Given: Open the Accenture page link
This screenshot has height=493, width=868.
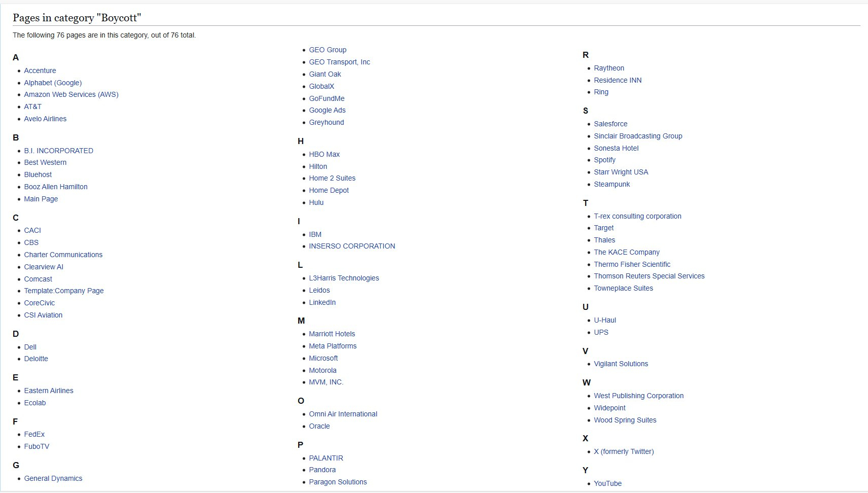Looking at the screenshot, I should (40, 71).
